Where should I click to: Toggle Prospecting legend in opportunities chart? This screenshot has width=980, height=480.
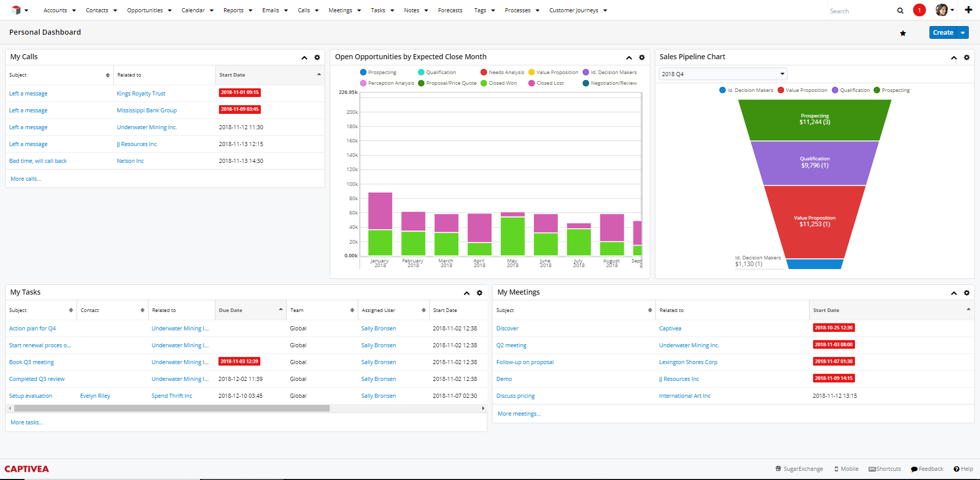click(378, 73)
